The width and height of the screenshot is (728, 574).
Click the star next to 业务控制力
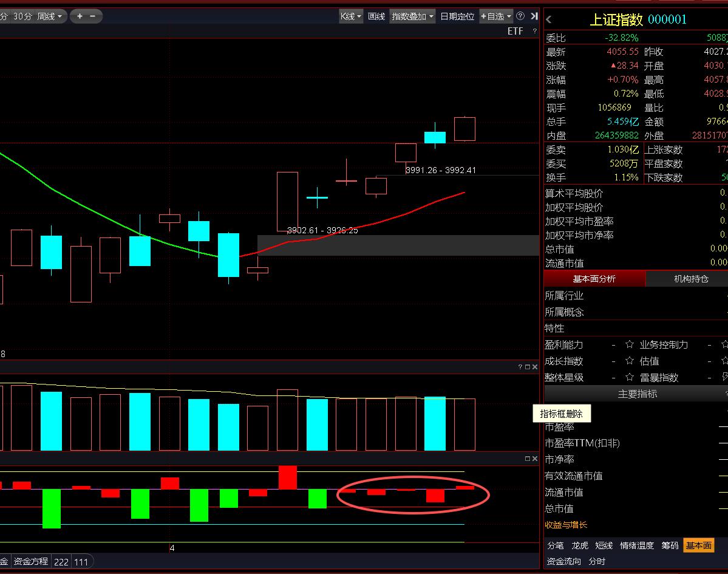point(630,344)
